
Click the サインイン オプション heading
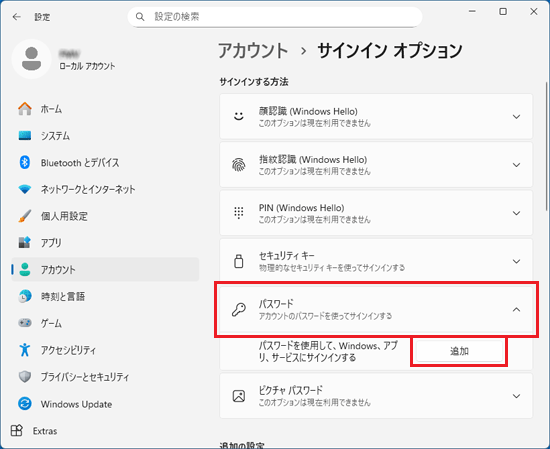pos(390,51)
